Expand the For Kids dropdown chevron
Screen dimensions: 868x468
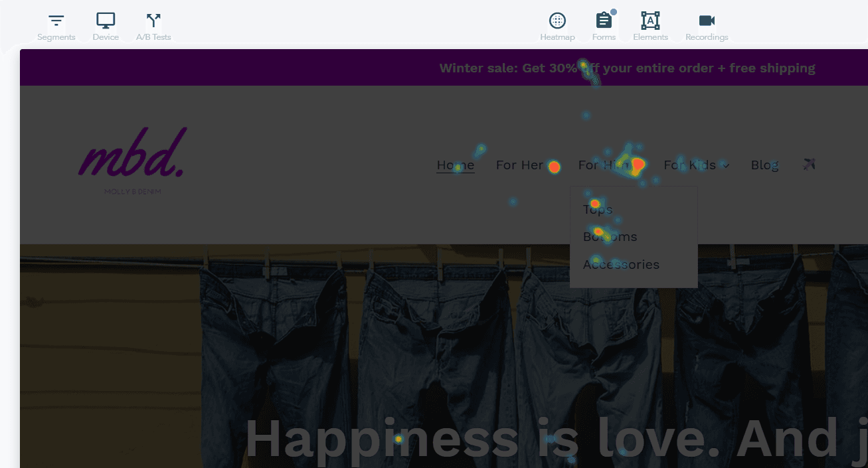click(726, 165)
